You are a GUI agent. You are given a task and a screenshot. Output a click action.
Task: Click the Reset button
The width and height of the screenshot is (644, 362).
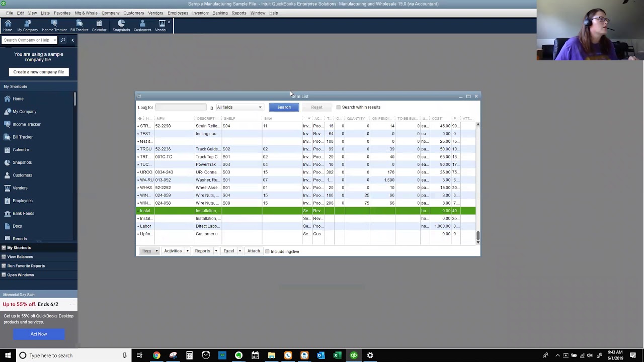tap(316, 107)
